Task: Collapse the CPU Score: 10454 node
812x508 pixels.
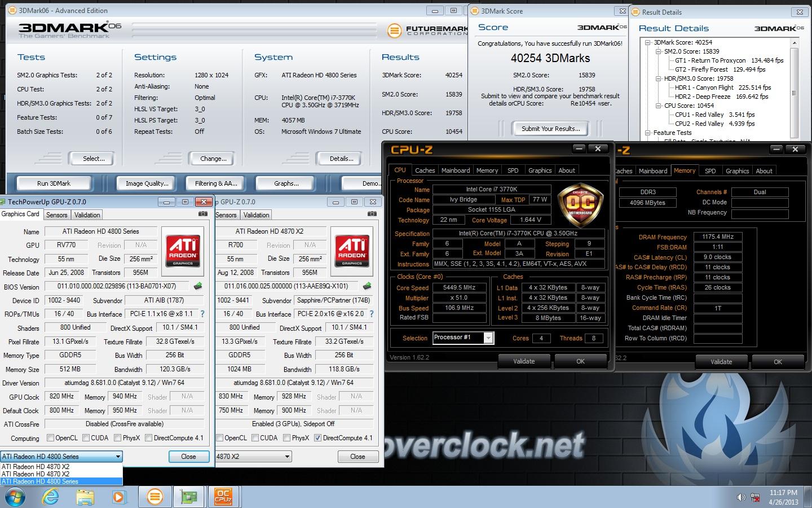Action: pos(658,106)
